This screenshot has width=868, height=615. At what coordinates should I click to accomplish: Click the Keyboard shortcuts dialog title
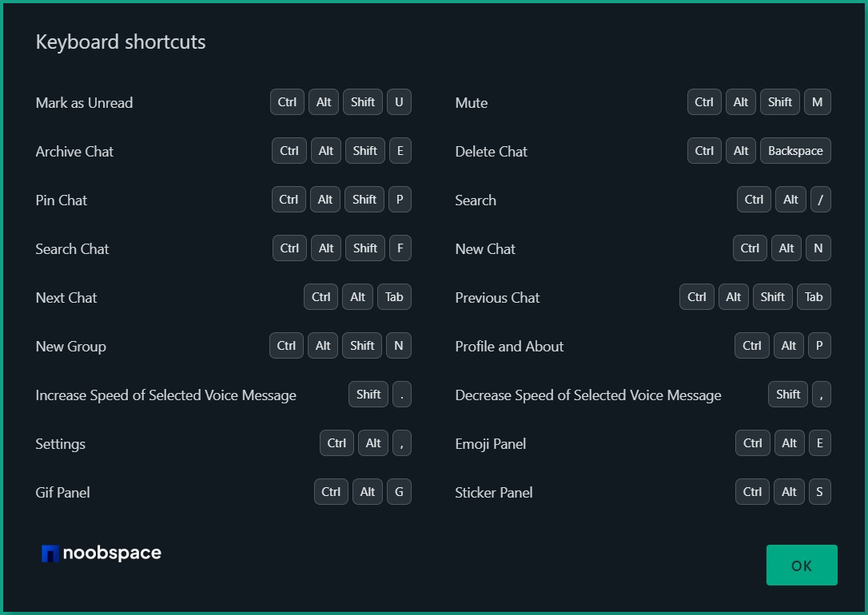[x=121, y=42]
